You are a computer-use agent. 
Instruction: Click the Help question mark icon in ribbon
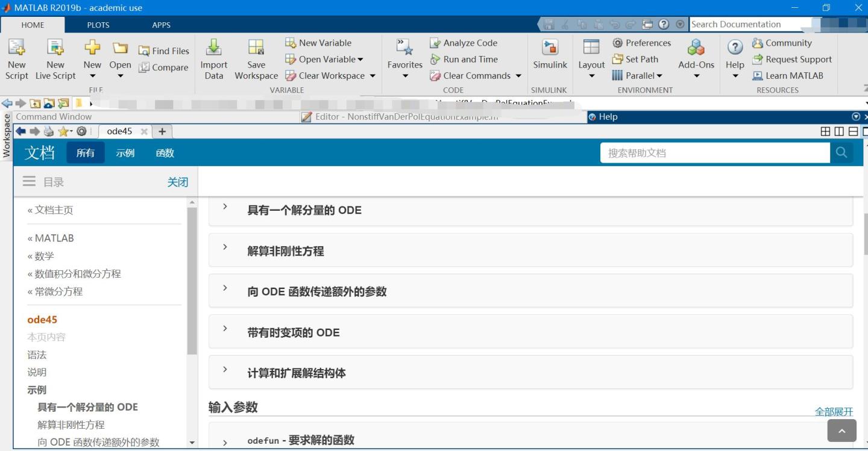coord(735,48)
